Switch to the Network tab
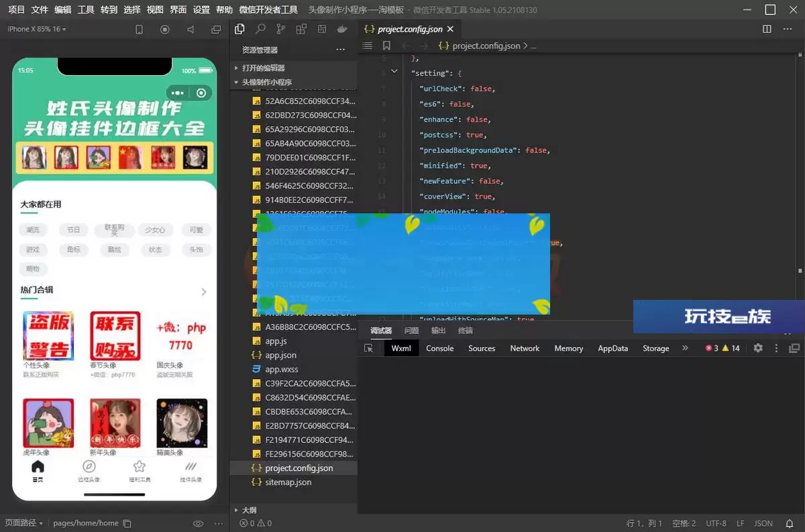 [x=525, y=348]
